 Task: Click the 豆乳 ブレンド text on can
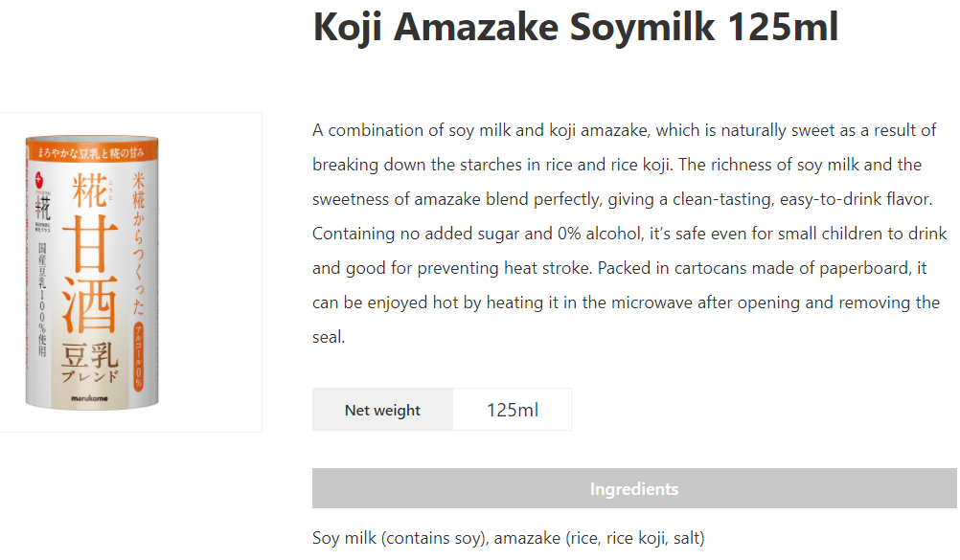click(90, 363)
